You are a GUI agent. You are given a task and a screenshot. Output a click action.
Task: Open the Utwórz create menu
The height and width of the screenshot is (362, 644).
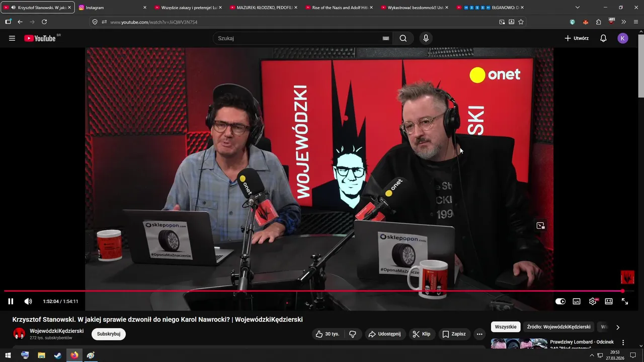[576, 38]
